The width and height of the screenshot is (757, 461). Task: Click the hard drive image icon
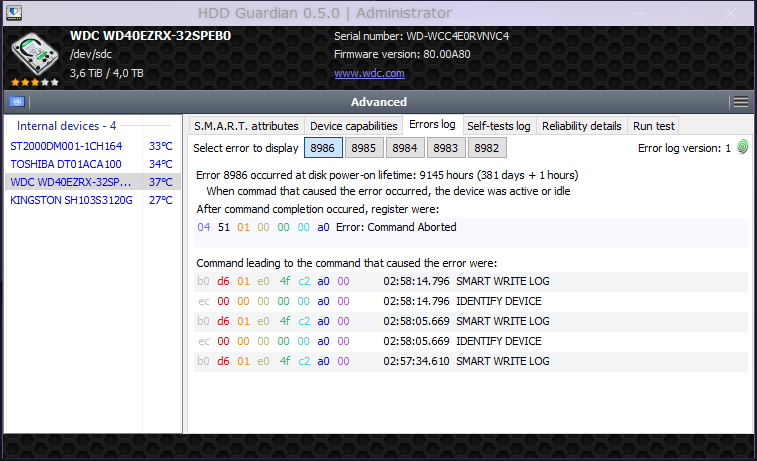(x=34, y=53)
